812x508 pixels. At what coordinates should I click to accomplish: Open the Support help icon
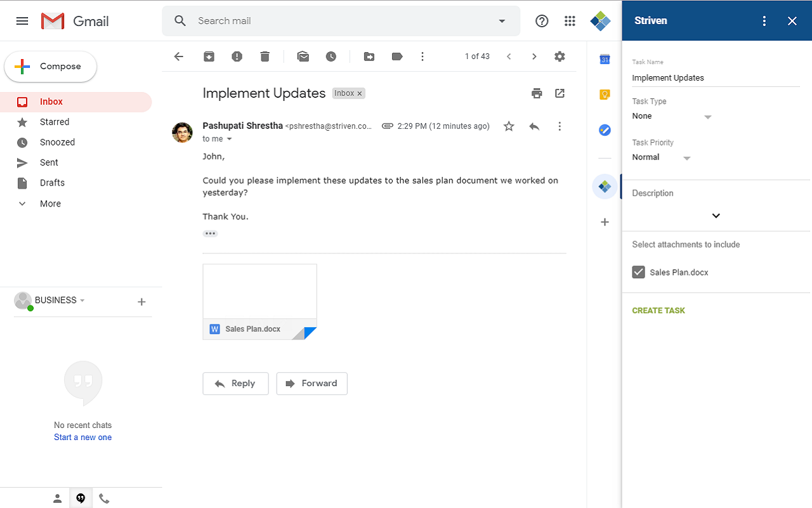click(542, 21)
